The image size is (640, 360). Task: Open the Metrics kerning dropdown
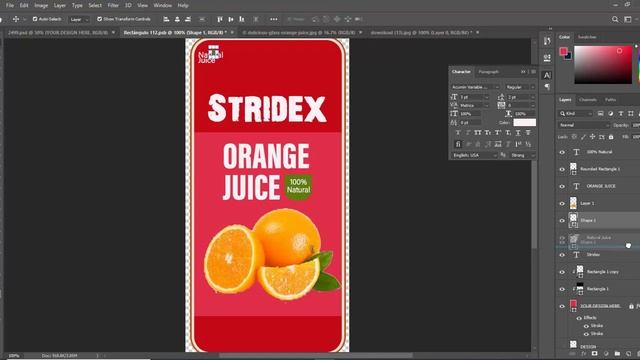(x=474, y=105)
